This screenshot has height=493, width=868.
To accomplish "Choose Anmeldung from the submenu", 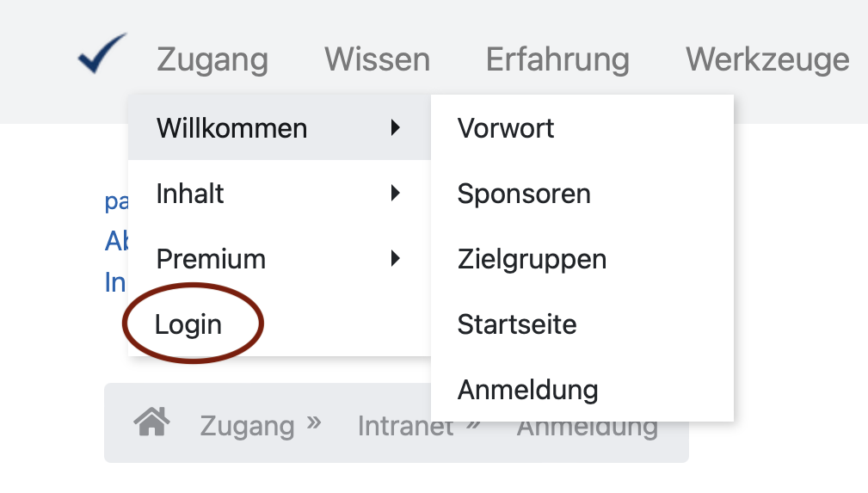I will [527, 390].
